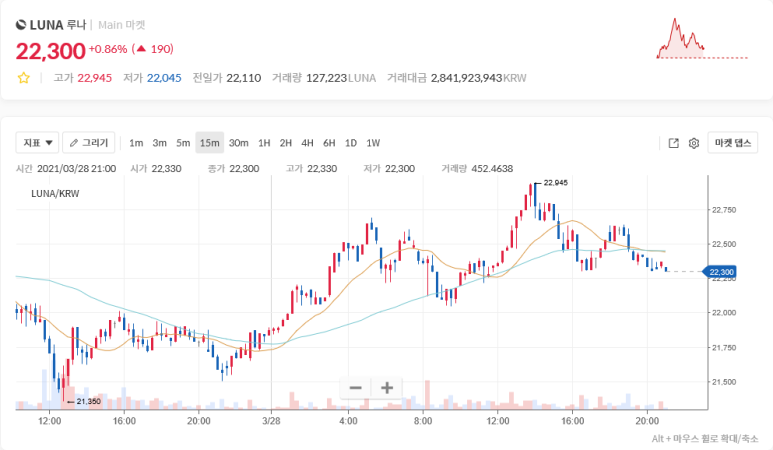The width and height of the screenshot is (773, 450).
Task: Click the 22,750 price axis label
Action: pyautogui.click(x=724, y=210)
